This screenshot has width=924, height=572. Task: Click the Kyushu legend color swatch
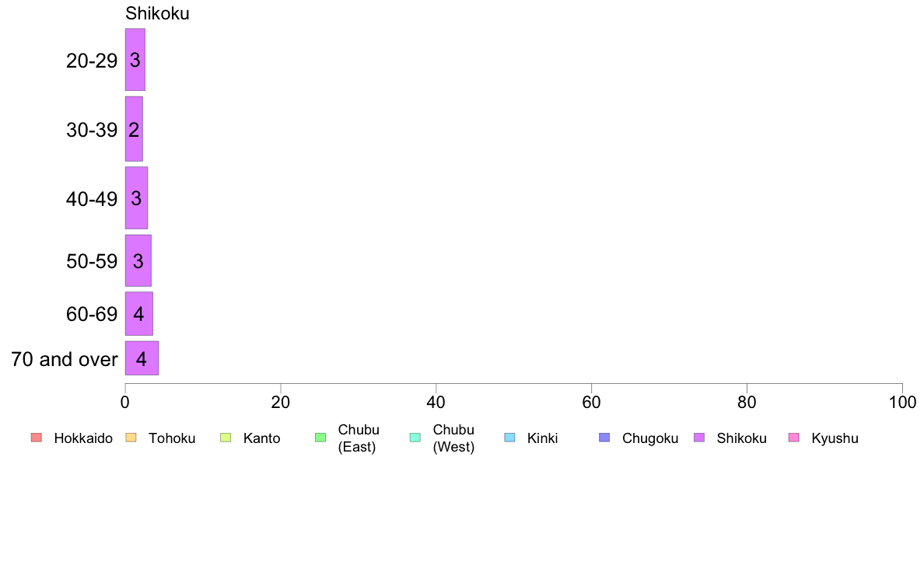[794, 438]
